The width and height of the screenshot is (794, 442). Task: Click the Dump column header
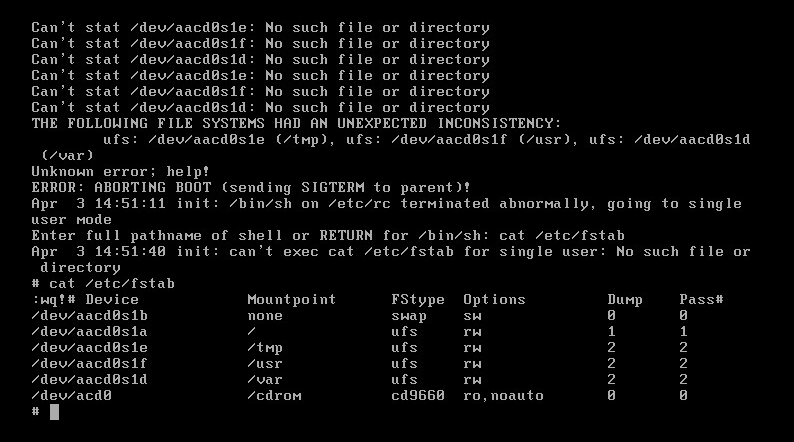coord(626,299)
